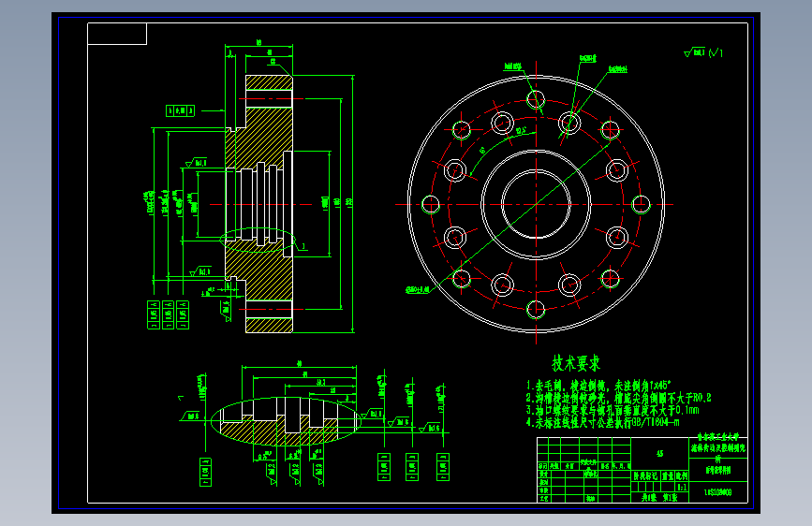Click the drawing number cell at title block bottom-right
This screenshot has width=812, height=526.
[x=717, y=492]
